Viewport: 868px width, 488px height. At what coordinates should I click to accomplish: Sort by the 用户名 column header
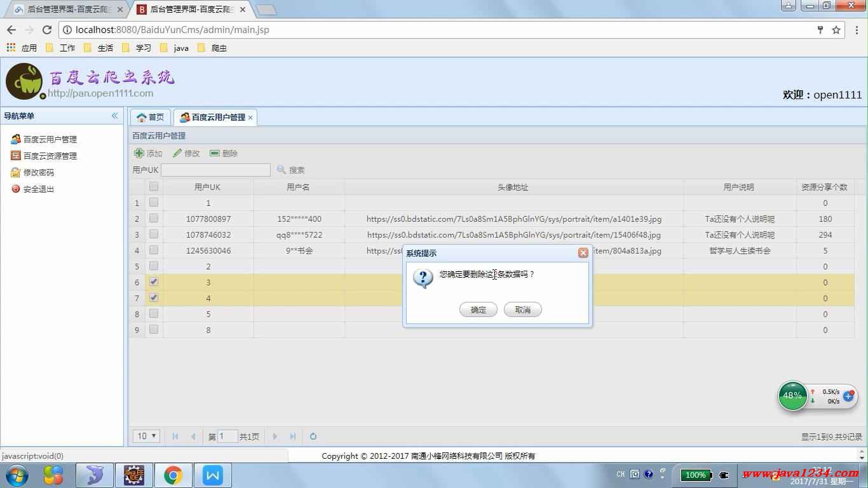(299, 187)
